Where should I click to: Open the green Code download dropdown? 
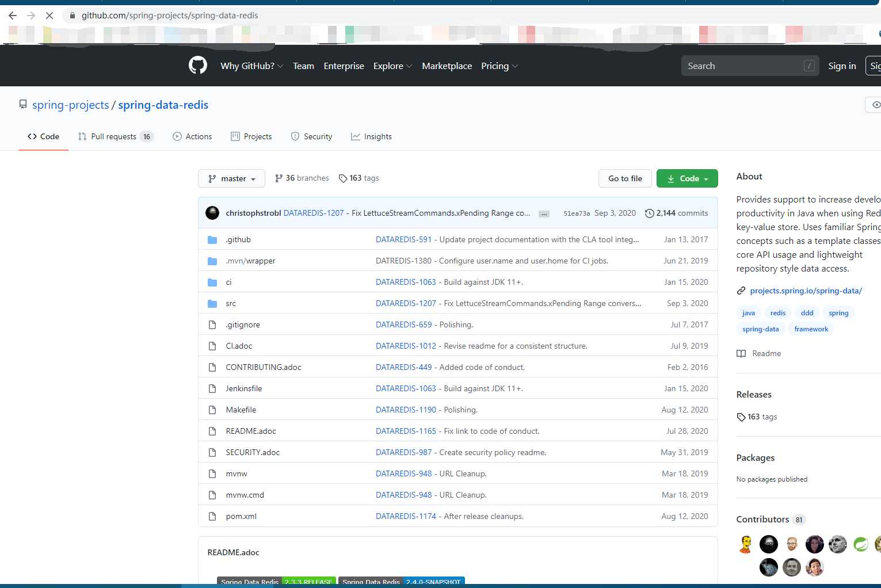[687, 178]
